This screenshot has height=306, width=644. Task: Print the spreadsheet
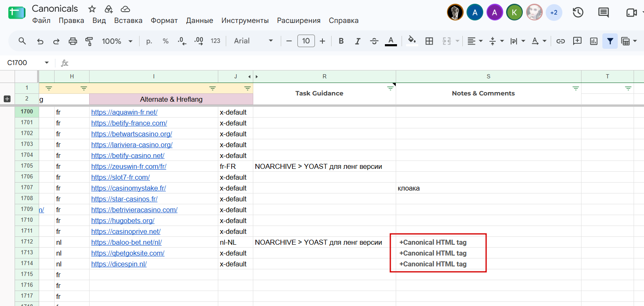coord(73,41)
